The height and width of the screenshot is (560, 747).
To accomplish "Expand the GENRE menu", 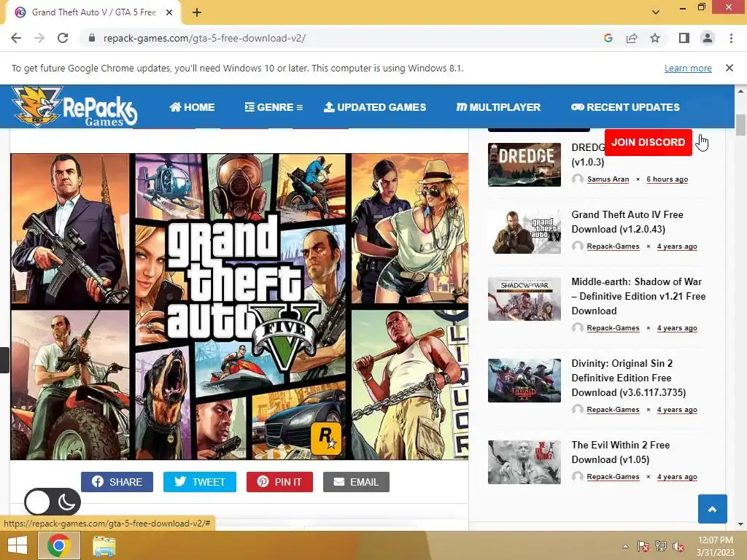I will pos(274,107).
